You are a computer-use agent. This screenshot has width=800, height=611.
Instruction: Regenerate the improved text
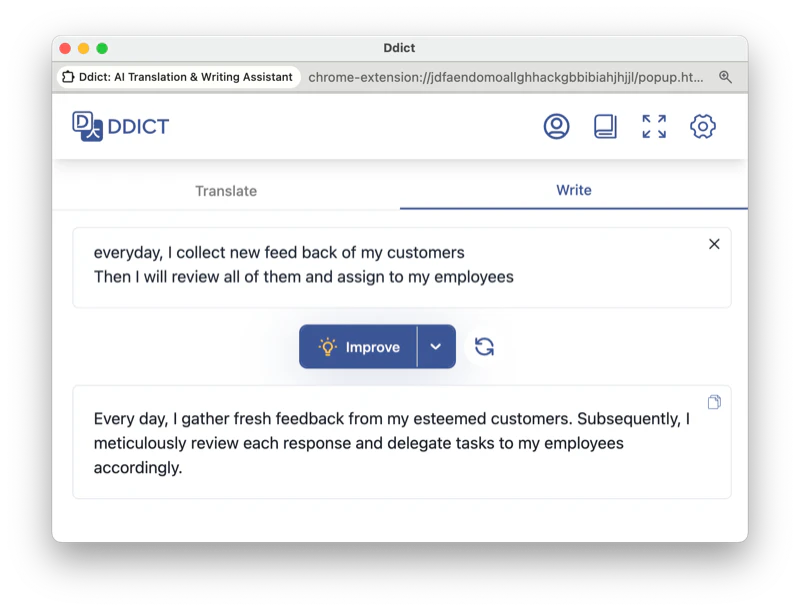click(x=484, y=346)
